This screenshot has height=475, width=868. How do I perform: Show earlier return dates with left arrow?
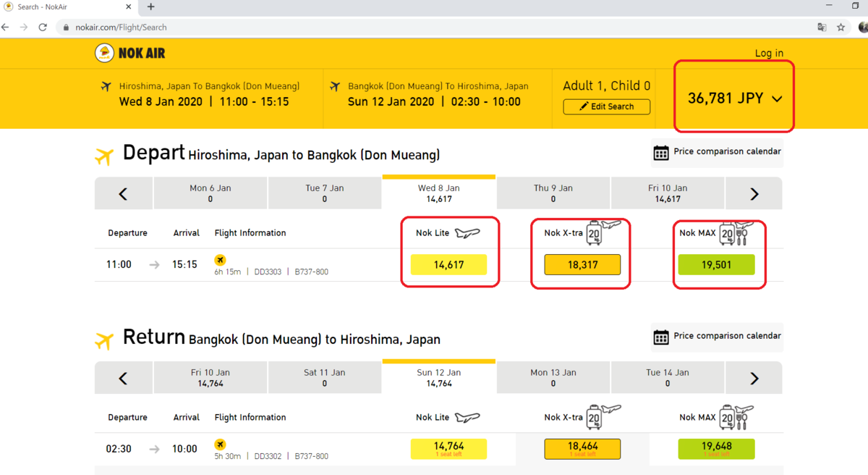[x=123, y=378]
